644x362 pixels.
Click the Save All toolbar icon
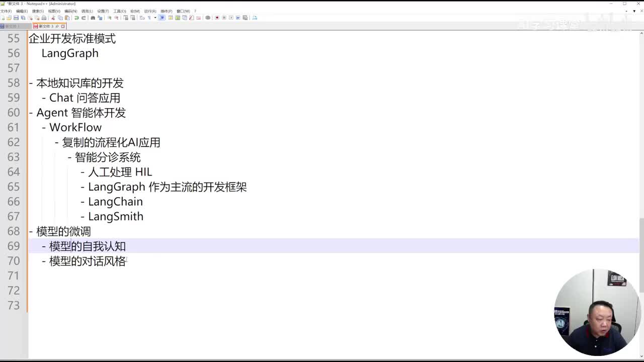point(23,18)
